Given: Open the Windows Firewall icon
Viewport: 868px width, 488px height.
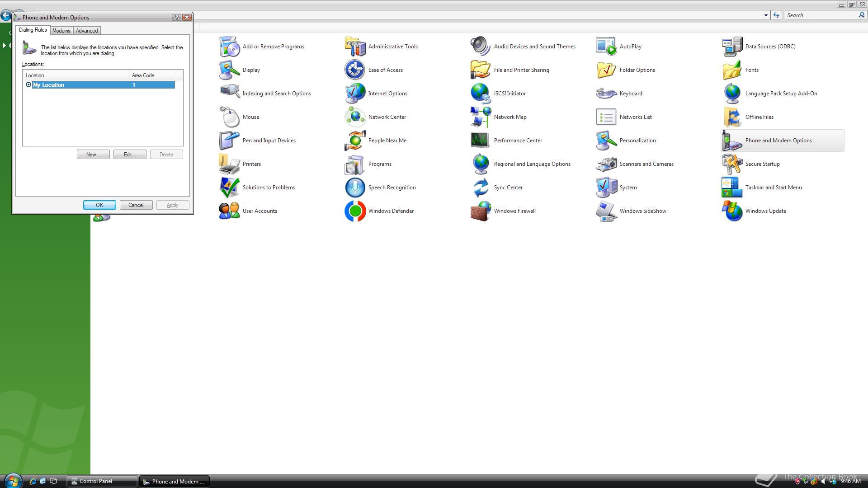Looking at the screenshot, I should pyautogui.click(x=480, y=211).
